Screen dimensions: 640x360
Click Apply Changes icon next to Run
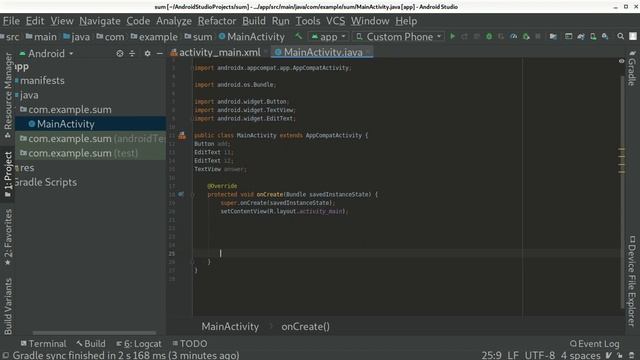point(464,36)
